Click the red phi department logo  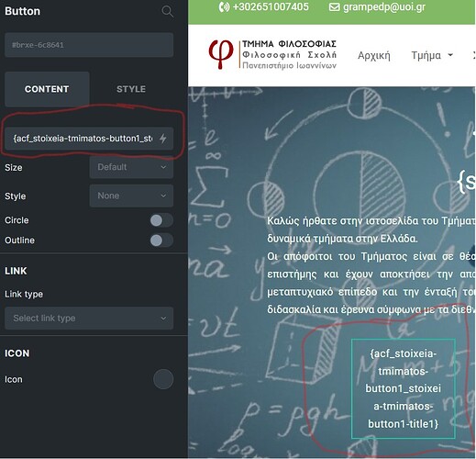coord(220,54)
